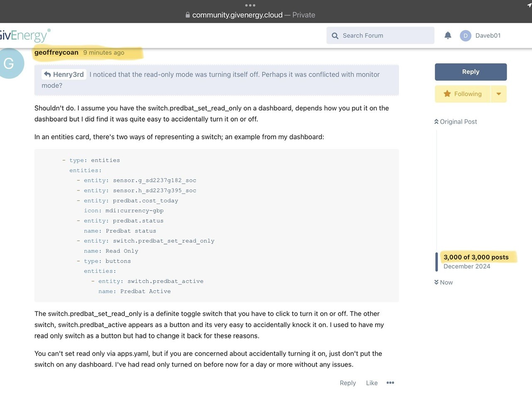Jump to Now at timeline bottom

tap(443, 282)
